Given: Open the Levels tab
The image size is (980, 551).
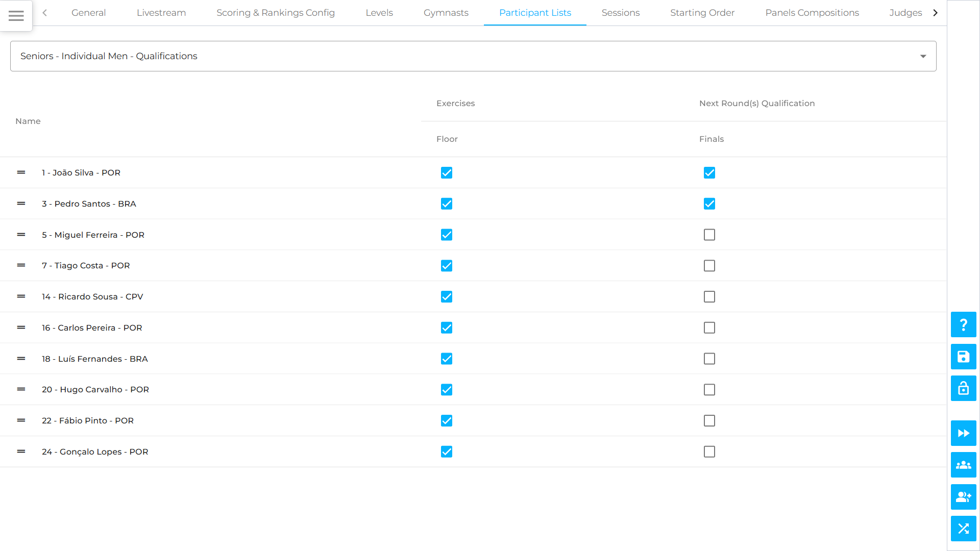Looking at the screenshot, I should coord(379,13).
